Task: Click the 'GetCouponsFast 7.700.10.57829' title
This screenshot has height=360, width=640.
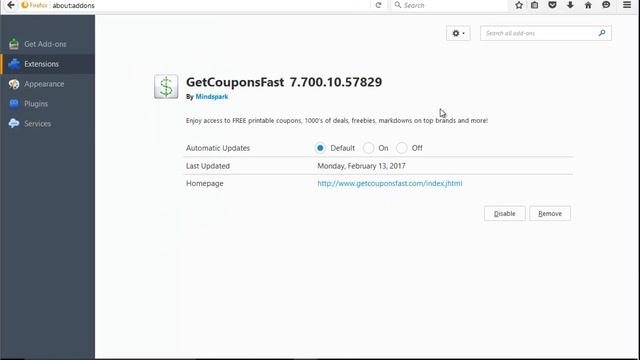Action: (x=284, y=82)
